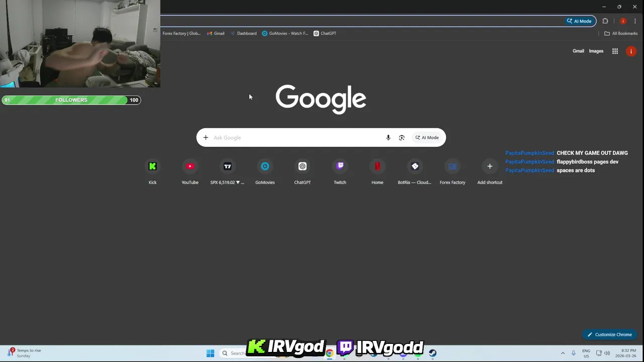644x362 pixels.
Task: Open the ENG US language switcher
Action: (586, 353)
